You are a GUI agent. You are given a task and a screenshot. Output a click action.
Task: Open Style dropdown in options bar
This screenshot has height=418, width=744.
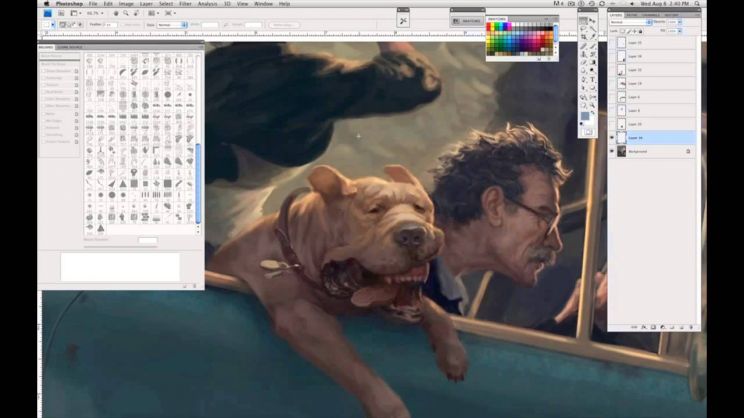(x=172, y=25)
